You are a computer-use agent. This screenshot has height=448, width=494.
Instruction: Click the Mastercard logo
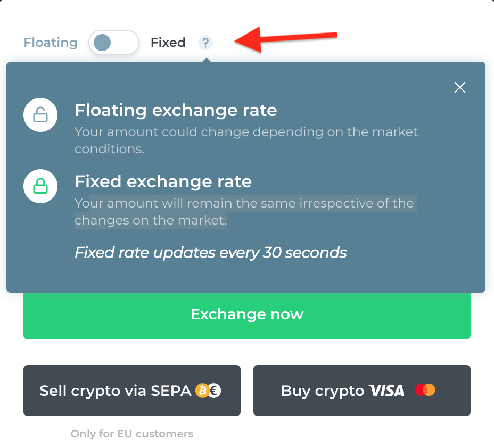pyautogui.click(x=425, y=390)
